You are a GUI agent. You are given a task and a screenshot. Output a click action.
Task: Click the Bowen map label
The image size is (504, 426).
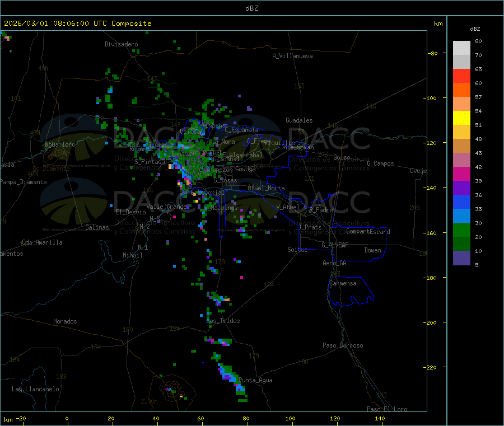pyautogui.click(x=372, y=250)
